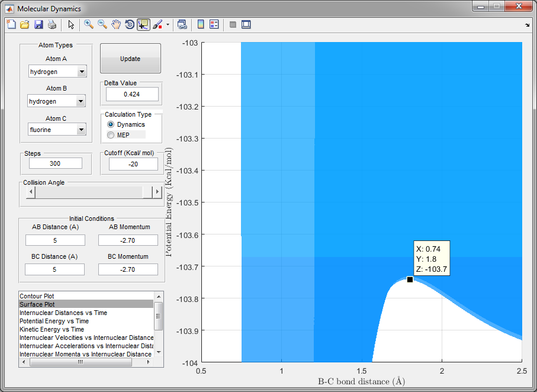This screenshot has width=537, height=392.
Task: Open the Atom B hydrogen dropdown
Action: [x=56, y=101]
